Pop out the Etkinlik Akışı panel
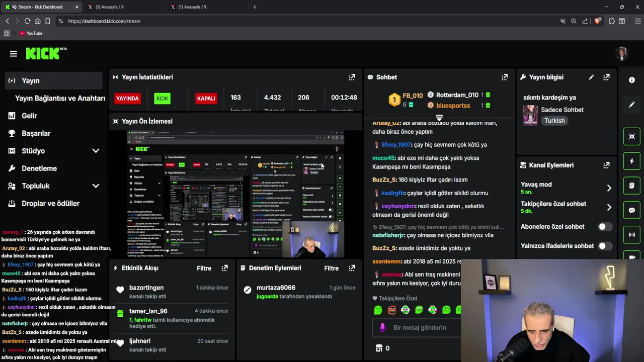 tap(225, 268)
